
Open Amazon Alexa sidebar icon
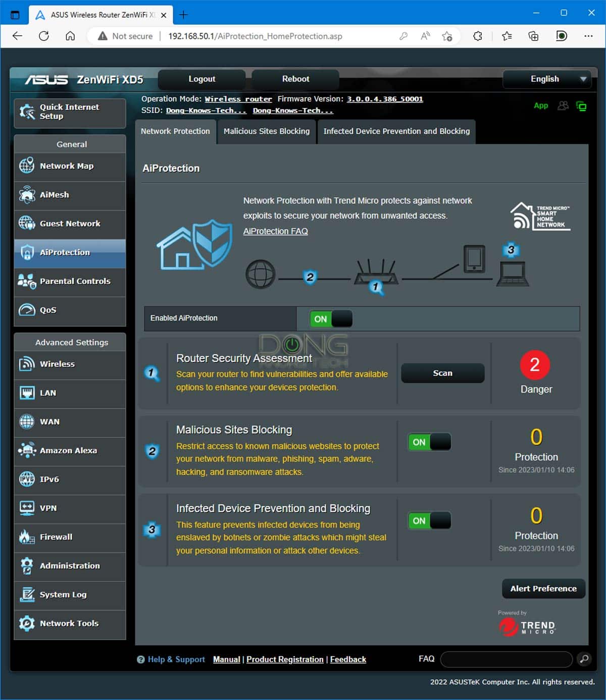[27, 450]
